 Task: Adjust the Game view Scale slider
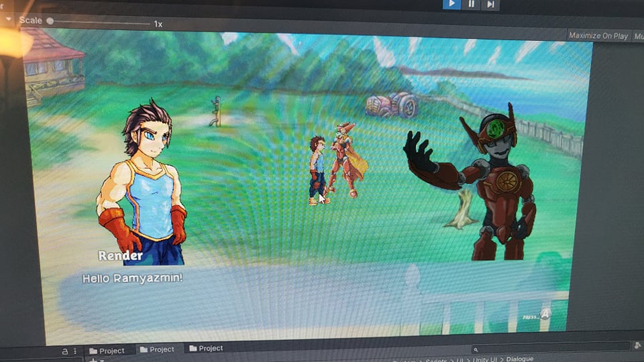(x=99, y=22)
